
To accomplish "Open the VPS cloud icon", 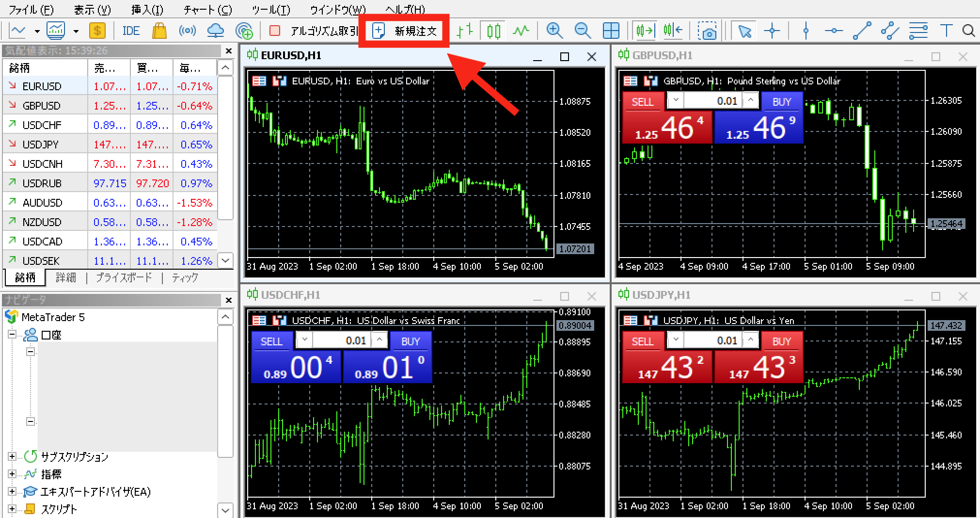I will pyautogui.click(x=215, y=31).
